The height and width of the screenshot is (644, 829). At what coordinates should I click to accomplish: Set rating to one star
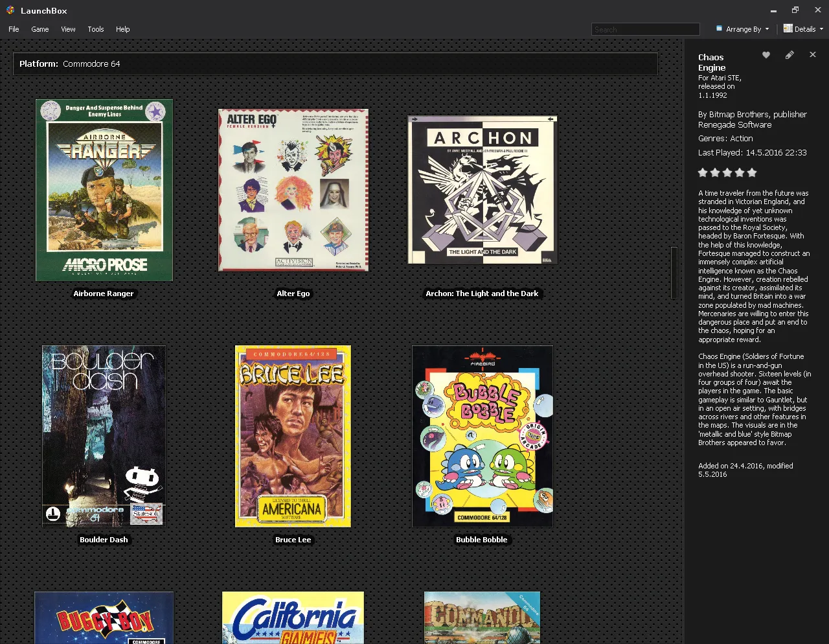(703, 172)
